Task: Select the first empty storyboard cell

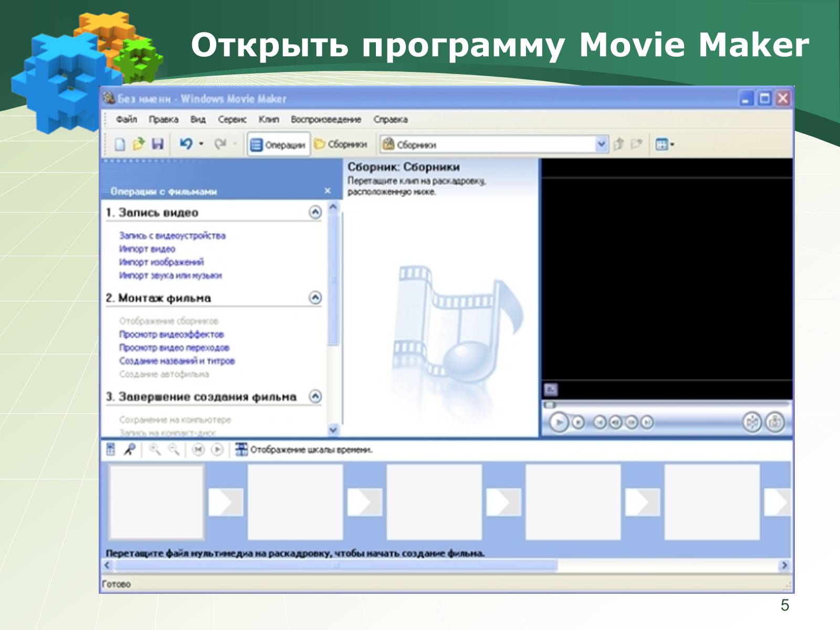Action: point(156,502)
